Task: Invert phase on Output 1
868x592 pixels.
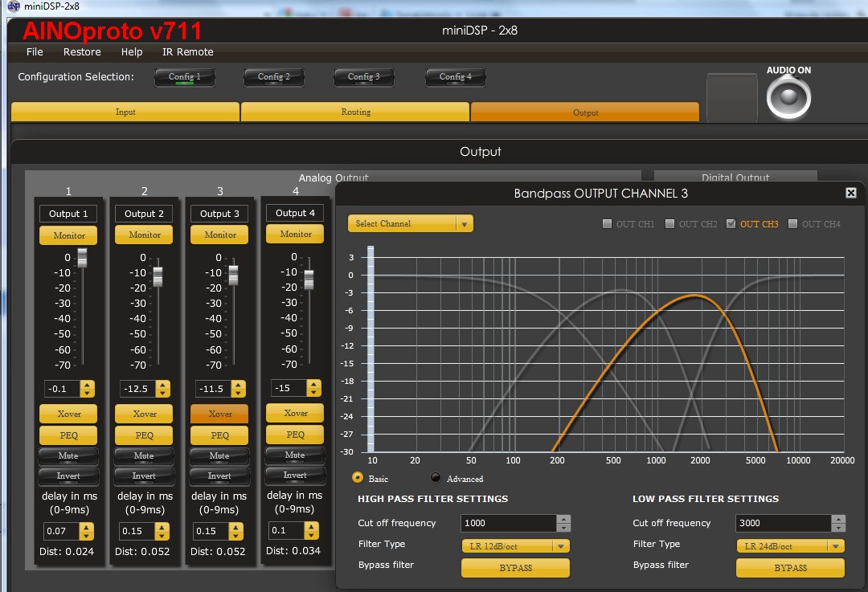Action: (68, 476)
